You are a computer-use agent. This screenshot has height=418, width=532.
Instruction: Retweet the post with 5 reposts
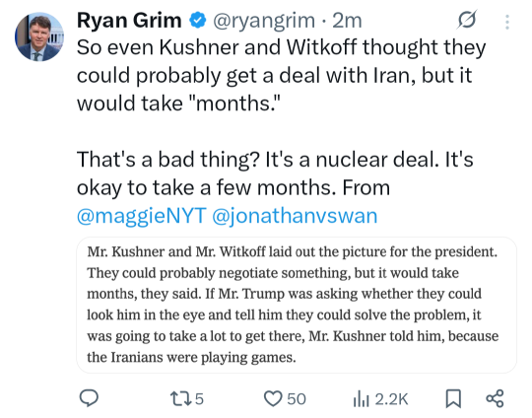[x=178, y=398]
